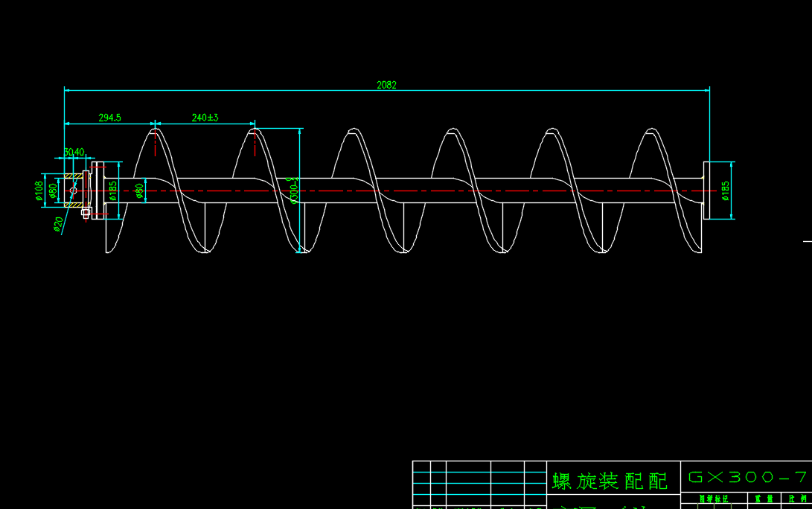Click the ø300 vertical diameter dimension text

pyautogui.click(x=293, y=193)
